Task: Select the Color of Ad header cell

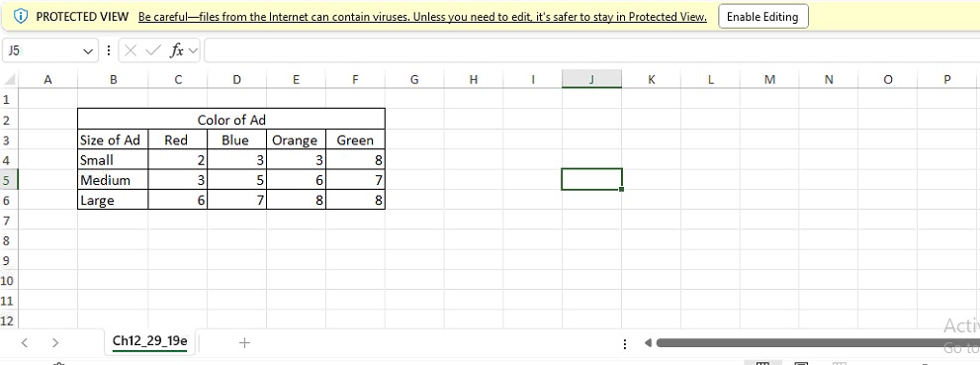Action: (231, 120)
